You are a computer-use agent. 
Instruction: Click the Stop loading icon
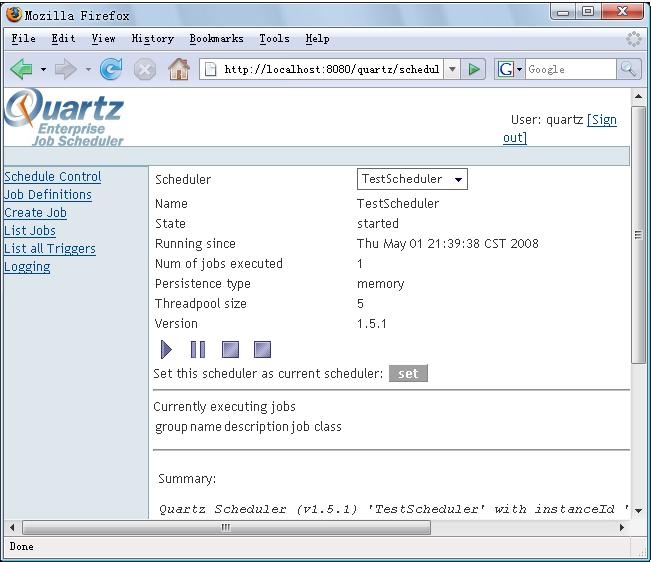click(145, 69)
